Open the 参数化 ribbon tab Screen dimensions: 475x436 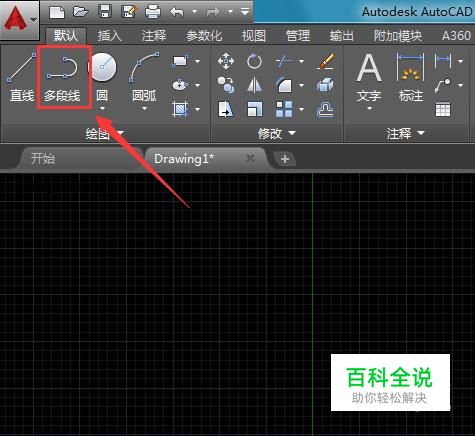[x=204, y=35]
